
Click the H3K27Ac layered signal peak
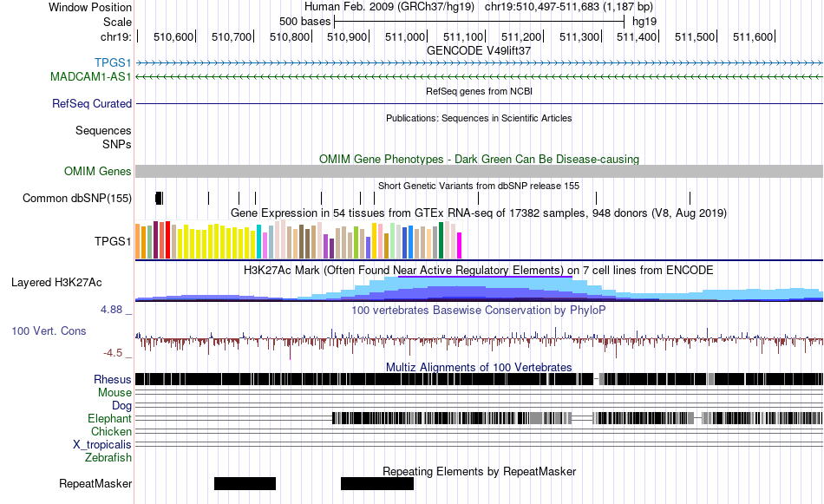click(x=479, y=289)
